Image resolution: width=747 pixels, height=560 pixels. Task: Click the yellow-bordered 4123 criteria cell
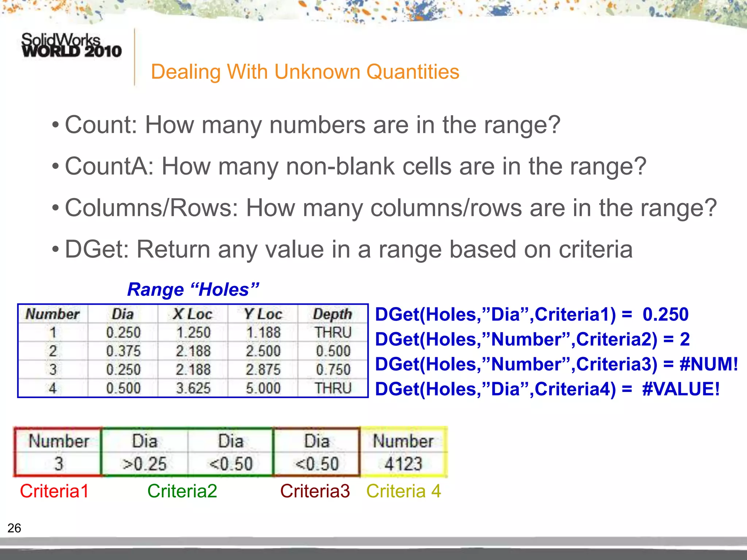[403, 464]
